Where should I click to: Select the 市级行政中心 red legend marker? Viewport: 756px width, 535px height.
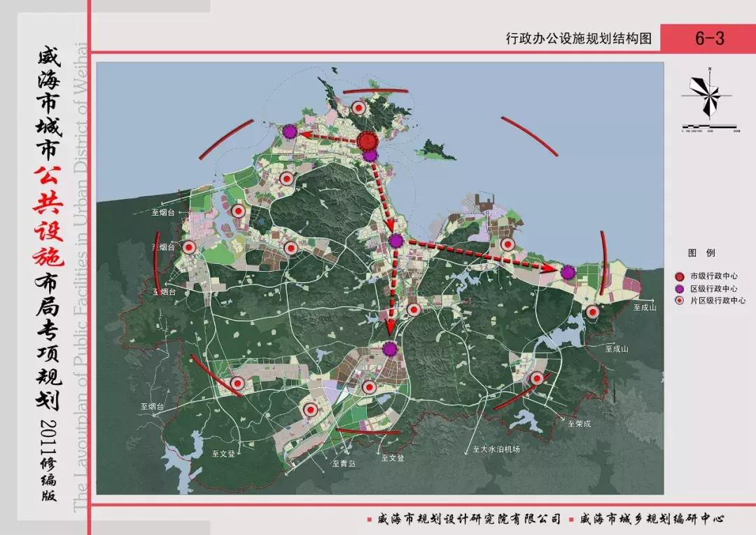(679, 276)
